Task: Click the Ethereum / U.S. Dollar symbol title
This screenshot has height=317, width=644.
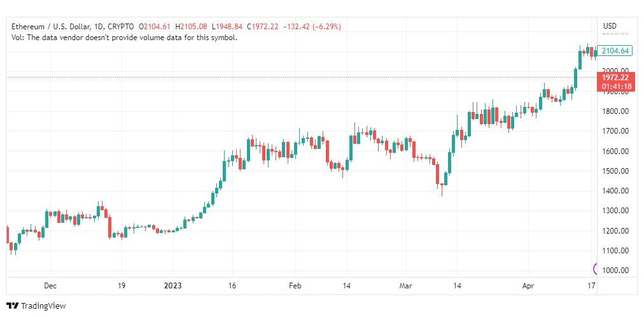Action: click(x=52, y=27)
